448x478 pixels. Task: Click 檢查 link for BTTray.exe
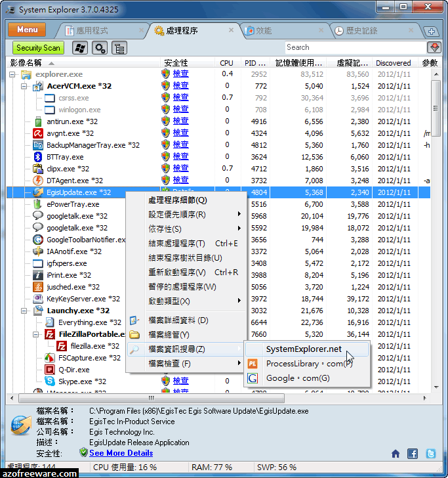(180, 156)
